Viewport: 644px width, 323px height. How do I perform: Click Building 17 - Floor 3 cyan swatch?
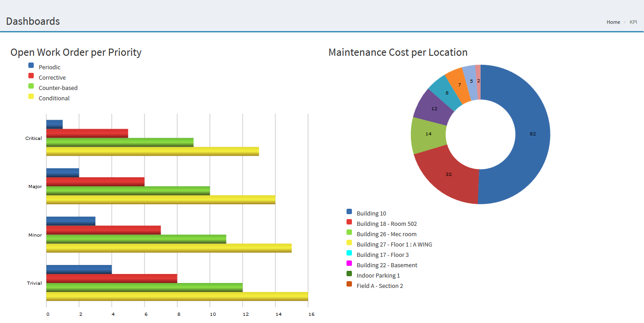tap(349, 253)
